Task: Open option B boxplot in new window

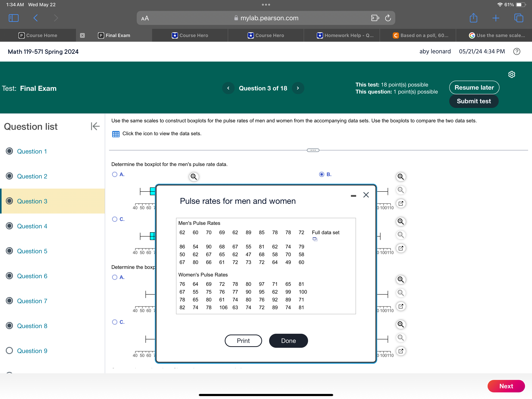Action: click(401, 203)
